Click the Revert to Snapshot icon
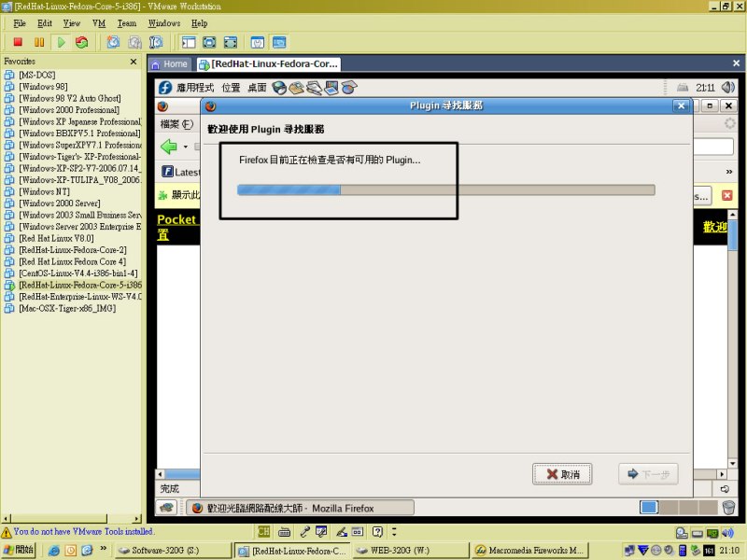Viewport: 747px width, 560px height. tap(134, 42)
